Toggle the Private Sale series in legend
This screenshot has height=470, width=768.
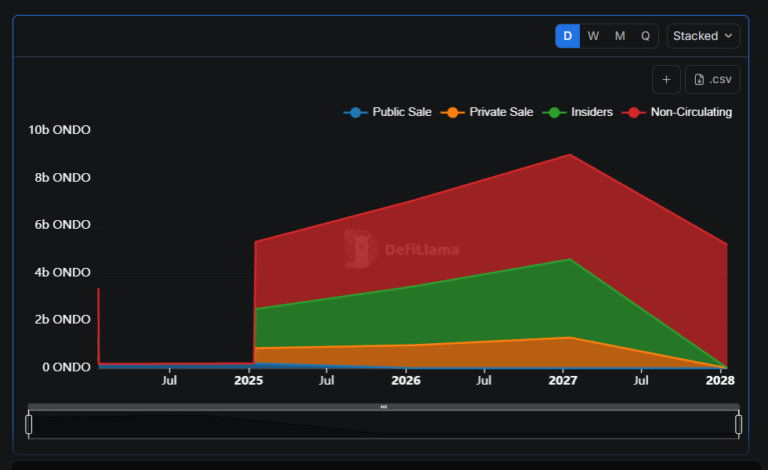(x=490, y=112)
